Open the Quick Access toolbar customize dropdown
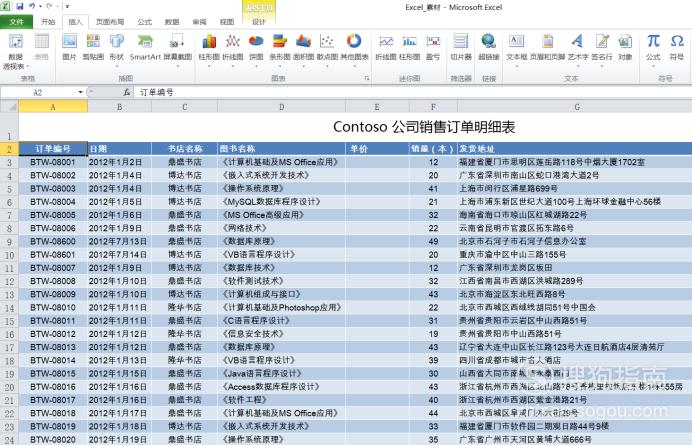Viewport: 692px width, 445px height. coord(67,7)
